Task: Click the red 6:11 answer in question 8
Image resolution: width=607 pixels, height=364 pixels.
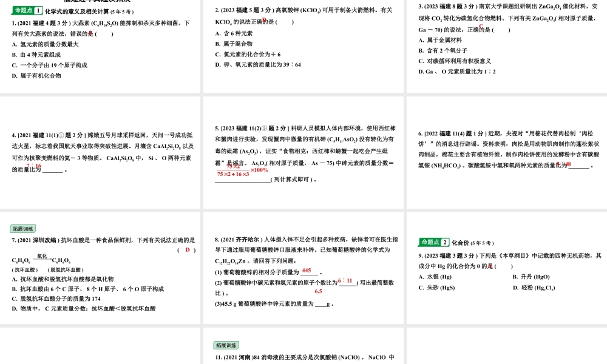Action: point(345,281)
